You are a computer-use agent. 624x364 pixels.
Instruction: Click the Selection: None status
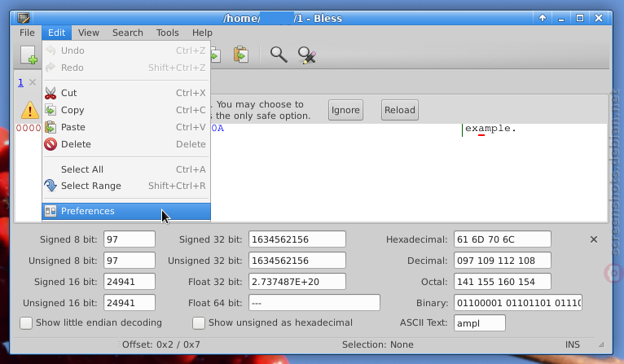[378, 344]
